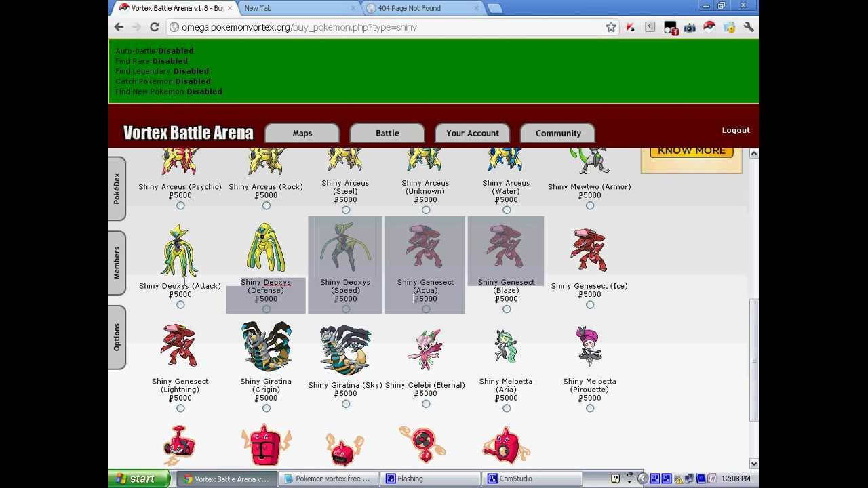Click Shiny Genesect (Lightning) sprite
Viewport: 868px width, 488px height.
point(180,346)
